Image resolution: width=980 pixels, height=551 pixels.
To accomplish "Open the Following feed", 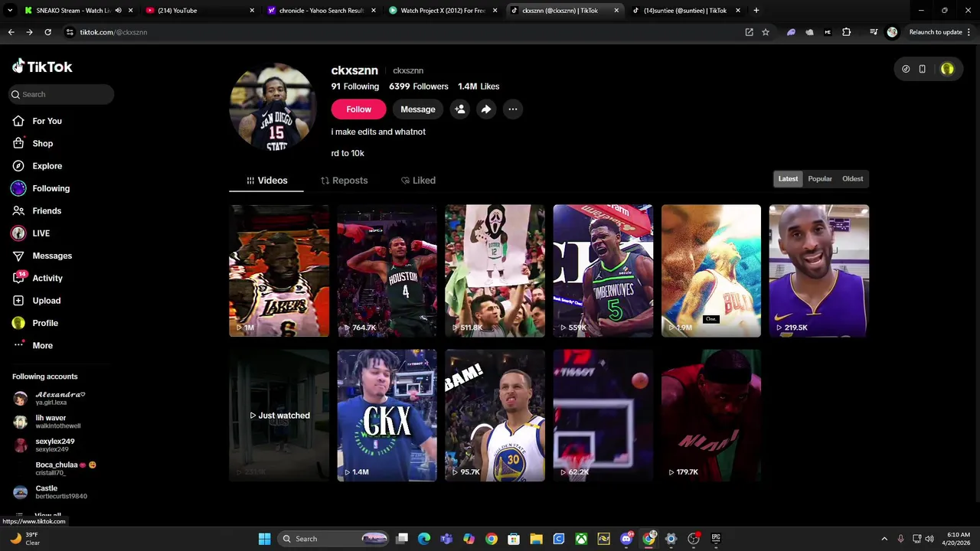I will (51, 188).
